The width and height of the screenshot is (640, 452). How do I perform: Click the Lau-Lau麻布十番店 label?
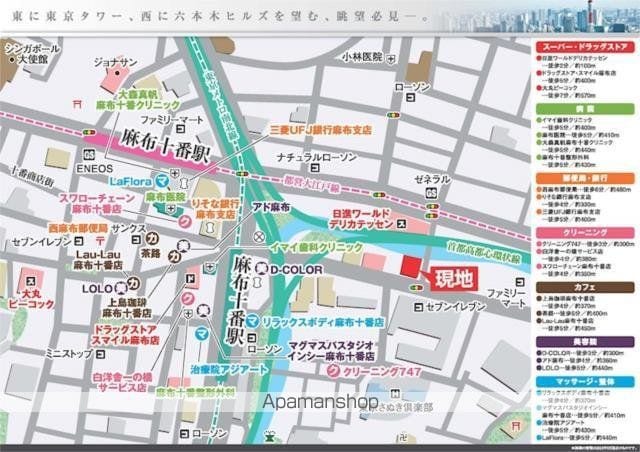click(98, 259)
